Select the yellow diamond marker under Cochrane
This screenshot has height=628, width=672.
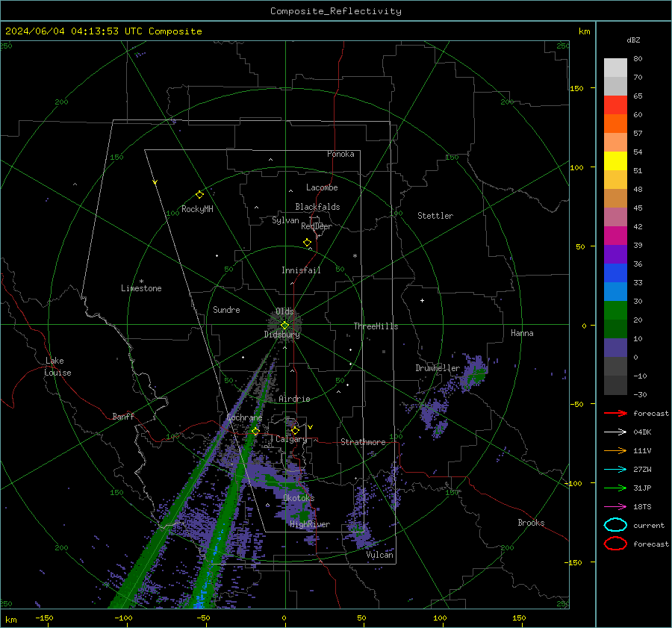[x=255, y=431]
